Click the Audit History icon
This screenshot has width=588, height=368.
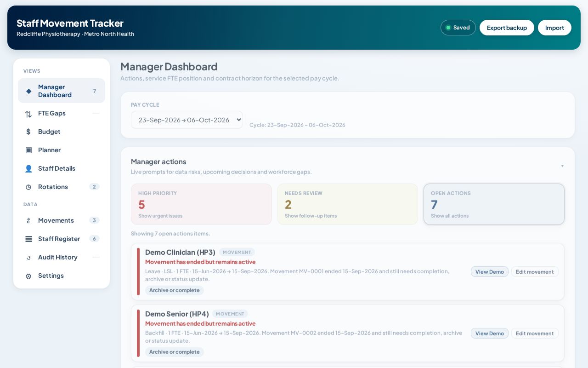(28, 257)
